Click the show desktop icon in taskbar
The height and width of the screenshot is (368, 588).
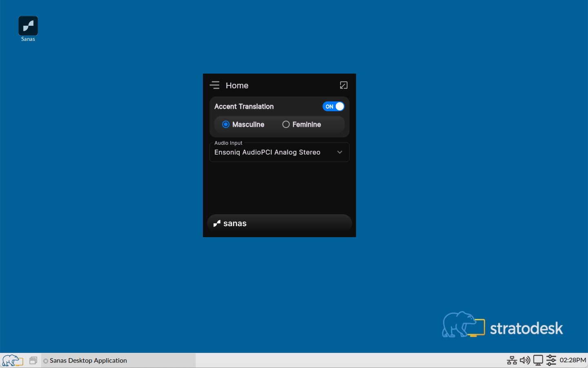click(x=33, y=361)
